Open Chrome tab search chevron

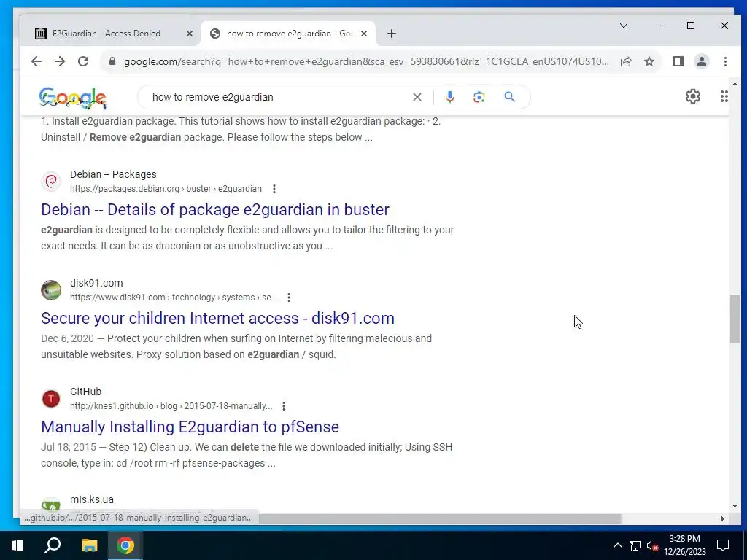[x=623, y=26]
